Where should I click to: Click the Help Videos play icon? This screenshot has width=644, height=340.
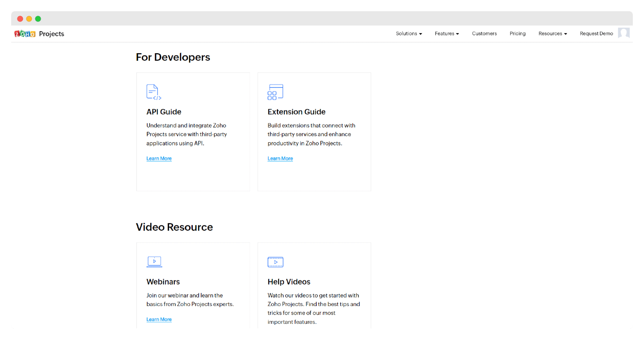pos(275,262)
